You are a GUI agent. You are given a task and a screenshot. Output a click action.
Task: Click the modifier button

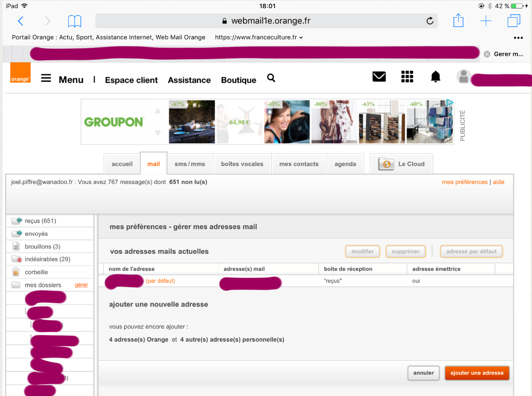tap(362, 252)
